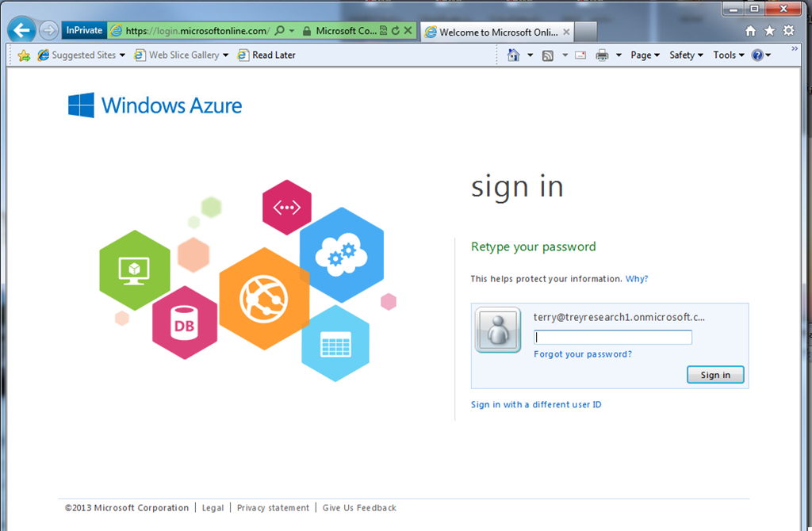Toggle the Compatibility View icon
Viewport: 812px width, 531px height.
[383, 31]
